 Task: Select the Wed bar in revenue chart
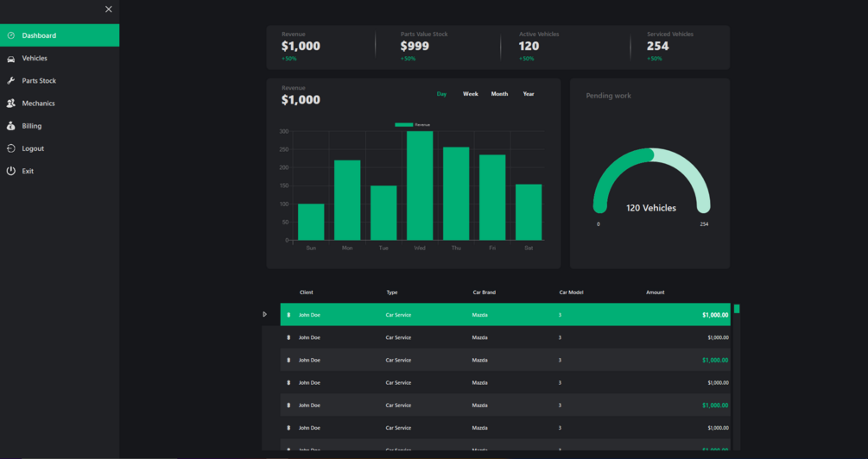420,185
